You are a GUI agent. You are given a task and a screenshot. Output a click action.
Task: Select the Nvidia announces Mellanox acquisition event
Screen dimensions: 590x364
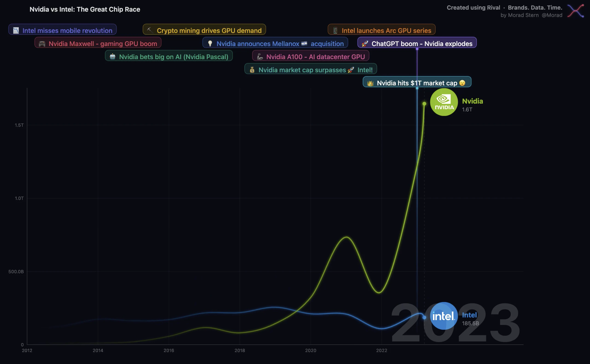pyautogui.click(x=275, y=43)
